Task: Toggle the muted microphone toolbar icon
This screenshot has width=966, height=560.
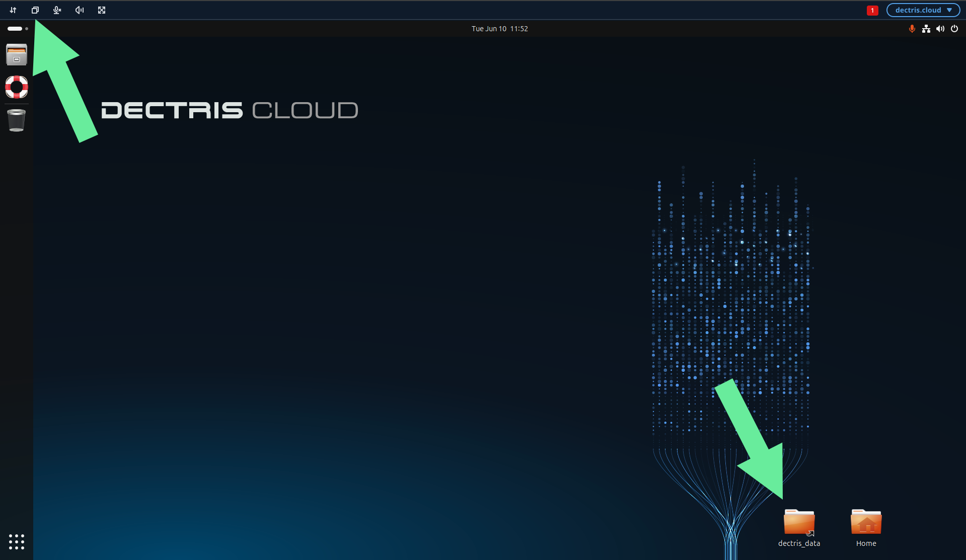Action: pyautogui.click(x=57, y=10)
